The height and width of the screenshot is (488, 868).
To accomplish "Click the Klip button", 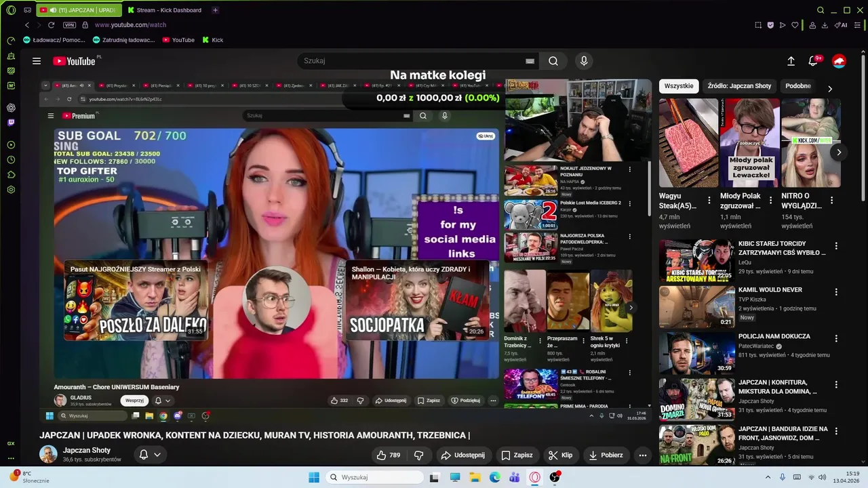I will [x=561, y=455].
